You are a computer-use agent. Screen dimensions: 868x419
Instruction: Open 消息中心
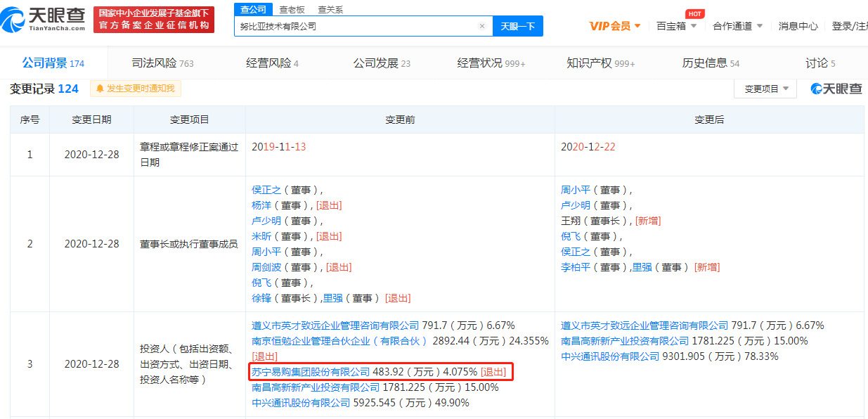click(798, 26)
